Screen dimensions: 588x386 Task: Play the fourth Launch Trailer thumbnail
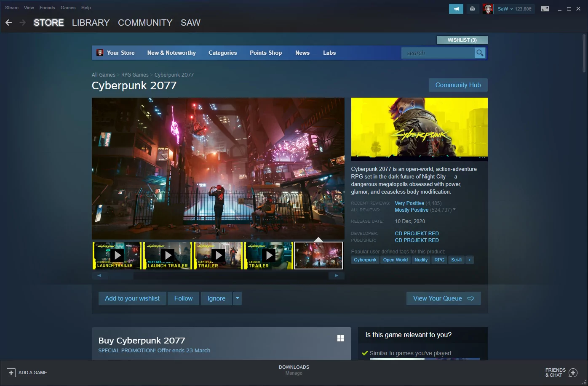tap(269, 256)
